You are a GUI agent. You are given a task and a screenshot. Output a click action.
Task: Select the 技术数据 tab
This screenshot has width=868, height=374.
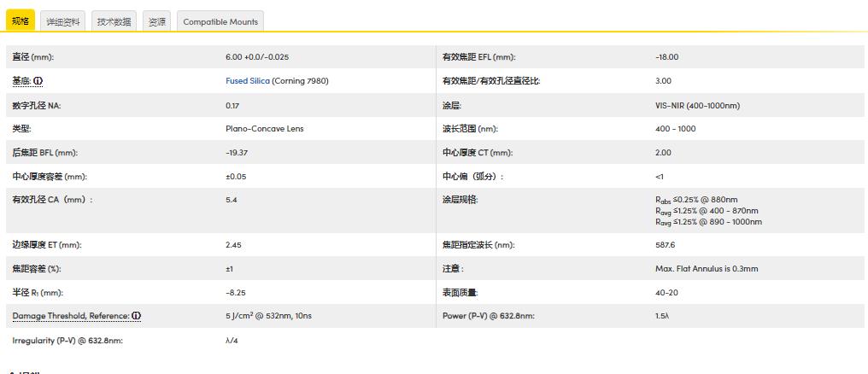(114, 22)
